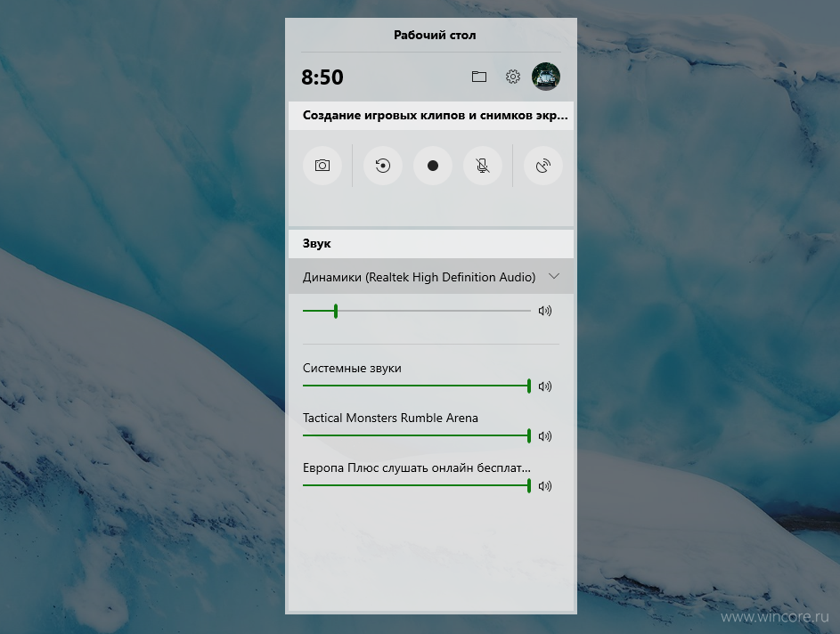Click the Tactical Monsters Rumble Arena label

(x=390, y=418)
